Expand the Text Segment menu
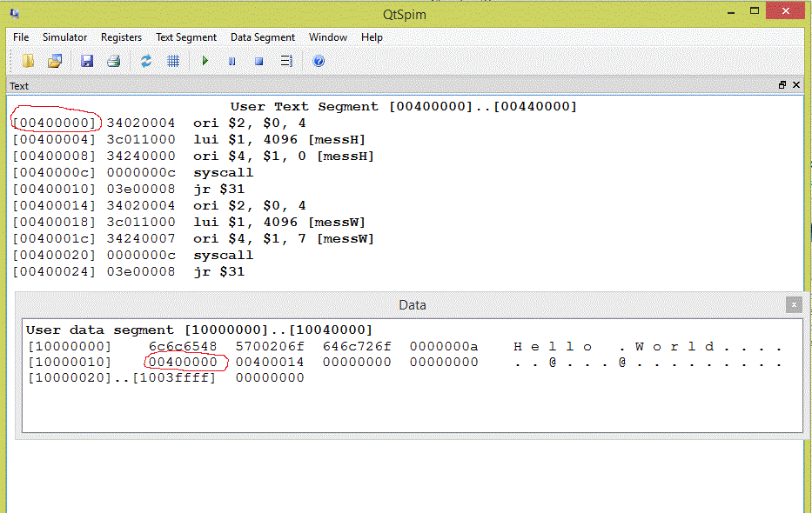The height and width of the screenshot is (513, 812). 186,37
